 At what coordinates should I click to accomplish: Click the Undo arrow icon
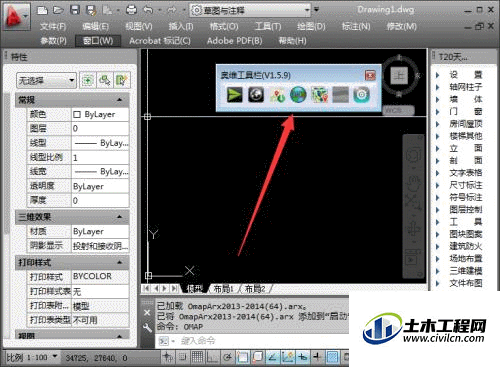click(148, 10)
